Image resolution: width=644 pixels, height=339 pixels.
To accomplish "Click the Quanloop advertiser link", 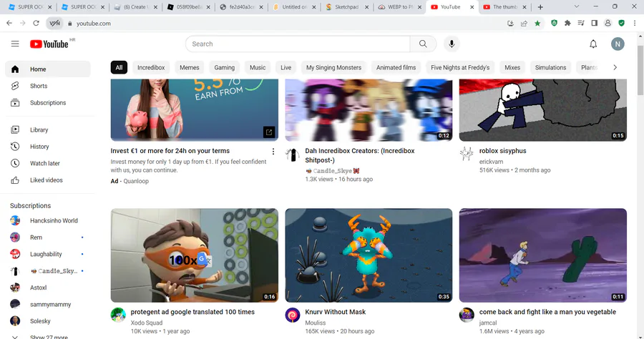I will point(136,181).
